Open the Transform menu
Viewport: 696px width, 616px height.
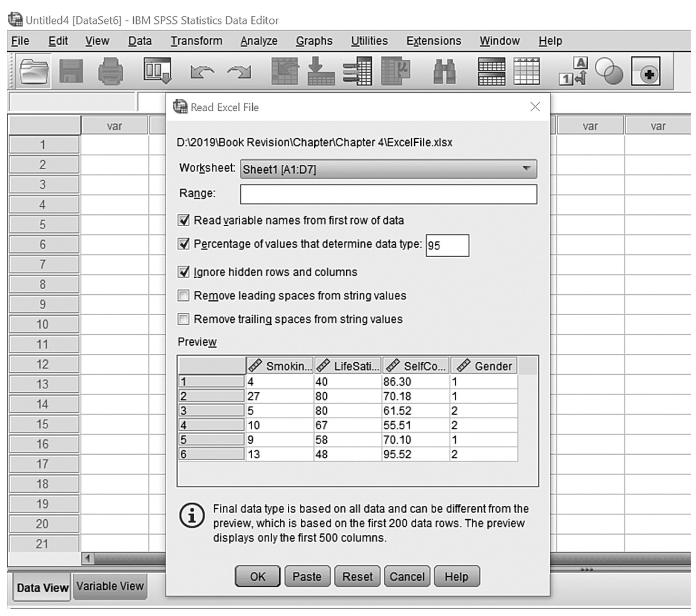[x=196, y=41]
